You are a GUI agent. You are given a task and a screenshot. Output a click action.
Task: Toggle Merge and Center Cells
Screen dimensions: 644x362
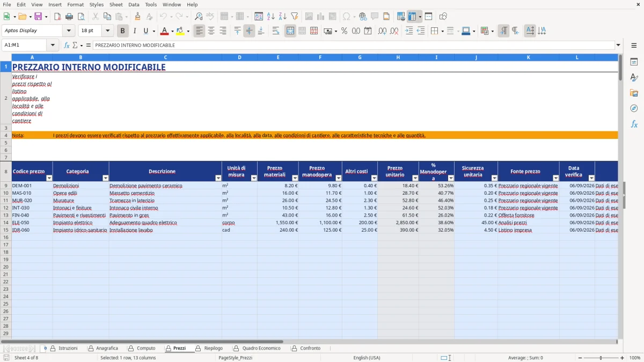[290, 31]
